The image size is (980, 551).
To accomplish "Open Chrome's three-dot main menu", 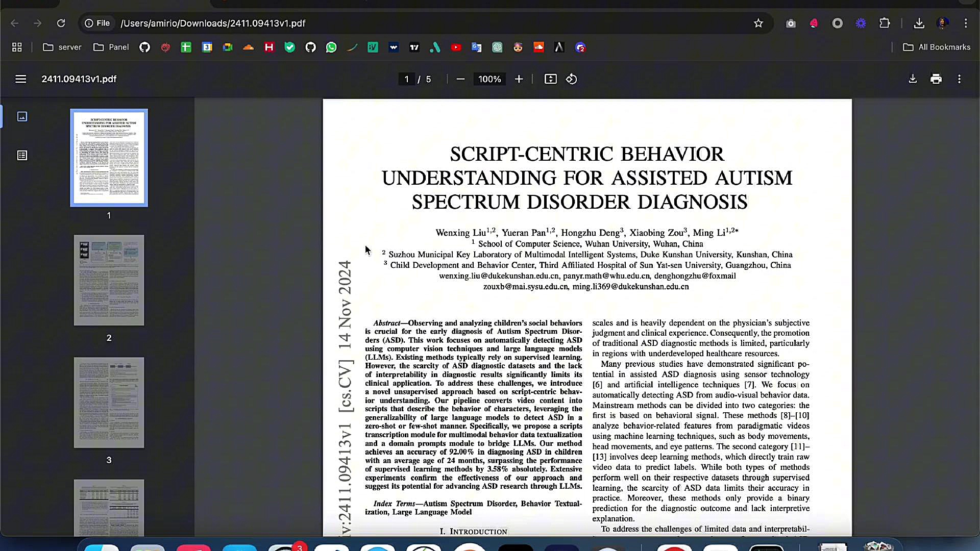I will coord(966,23).
